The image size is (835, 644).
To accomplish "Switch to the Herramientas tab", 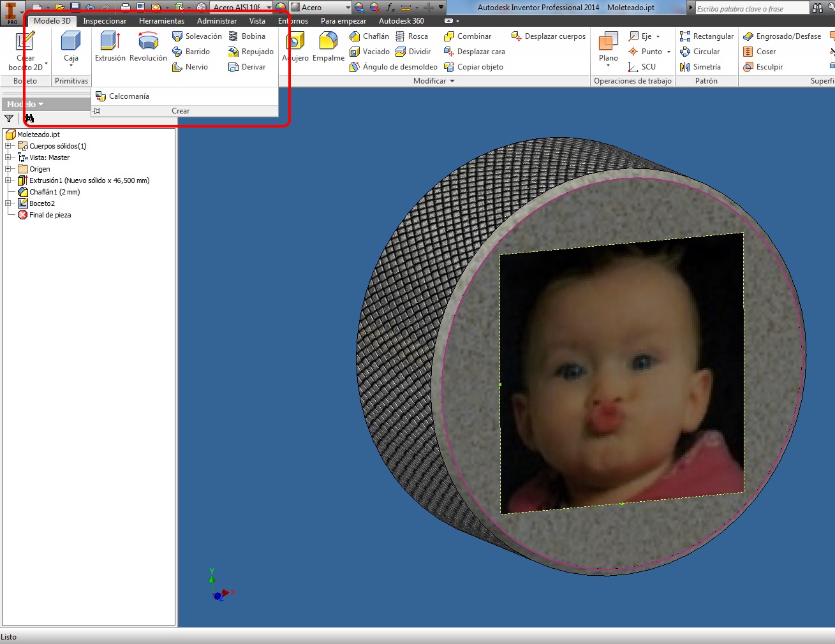I will (x=161, y=21).
